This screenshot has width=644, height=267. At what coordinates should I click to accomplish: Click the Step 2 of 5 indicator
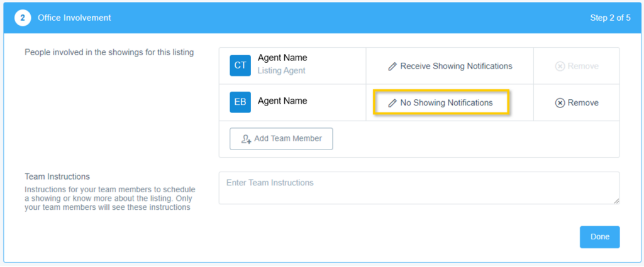610,18
